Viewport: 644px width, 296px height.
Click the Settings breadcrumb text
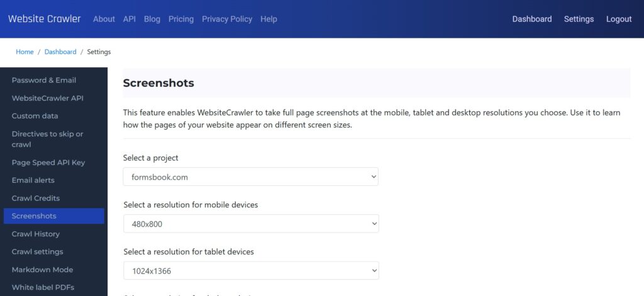99,52
